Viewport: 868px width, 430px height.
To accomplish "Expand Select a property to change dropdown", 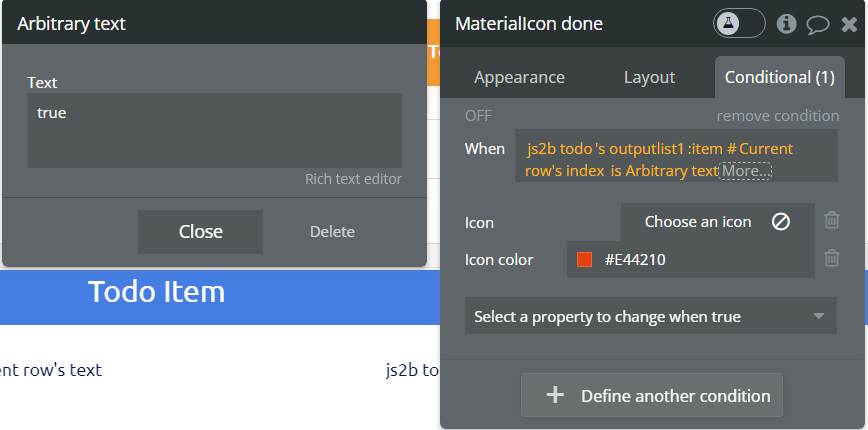I will 650,317.
